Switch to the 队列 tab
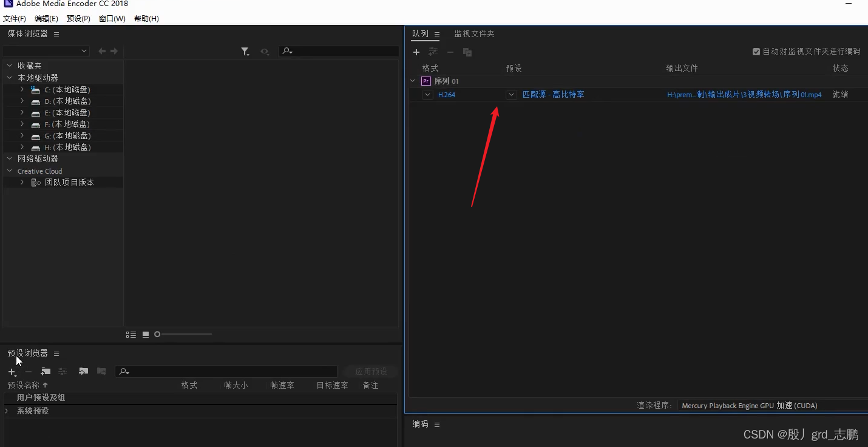The image size is (868, 447). coord(420,34)
